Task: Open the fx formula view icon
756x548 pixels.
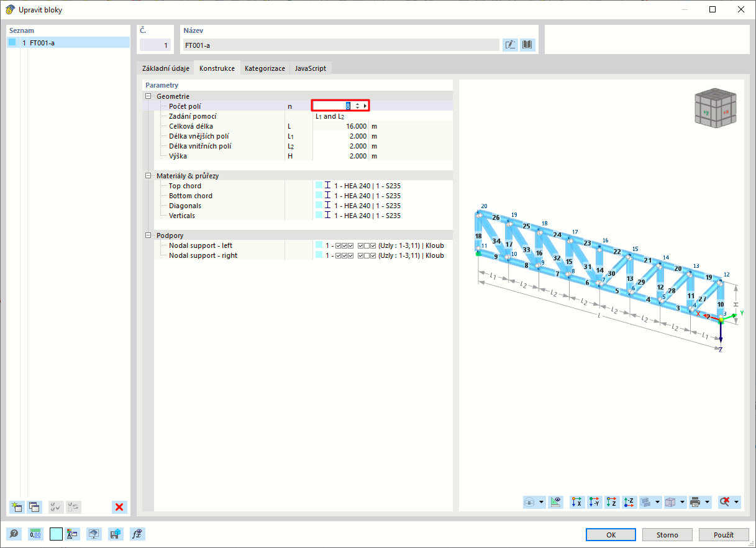Action: coord(137,534)
